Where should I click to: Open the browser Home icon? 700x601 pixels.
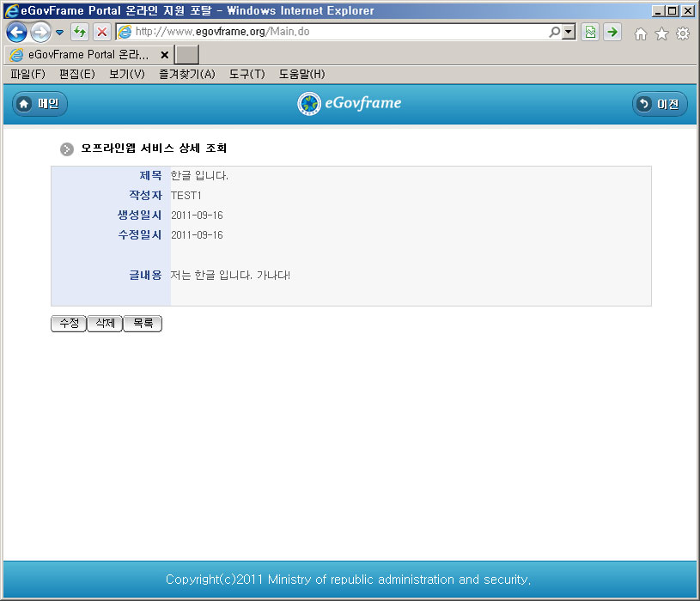coord(640,33)
